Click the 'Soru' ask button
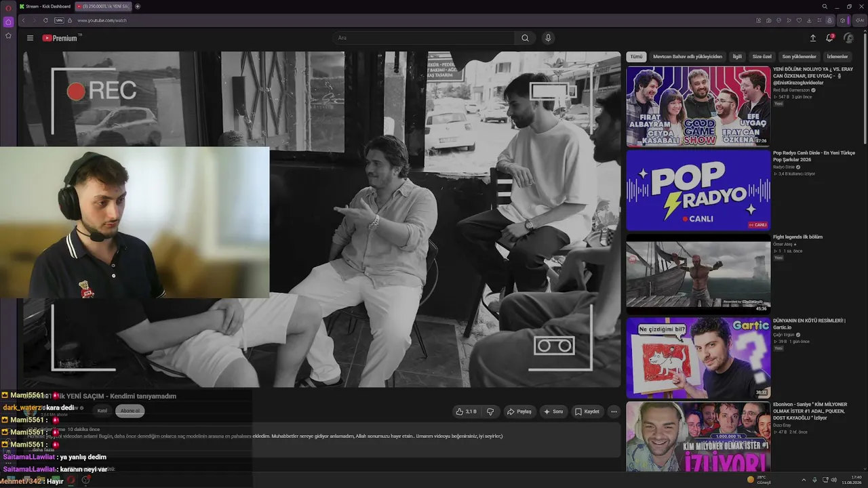868x488 pixels. 553,411
